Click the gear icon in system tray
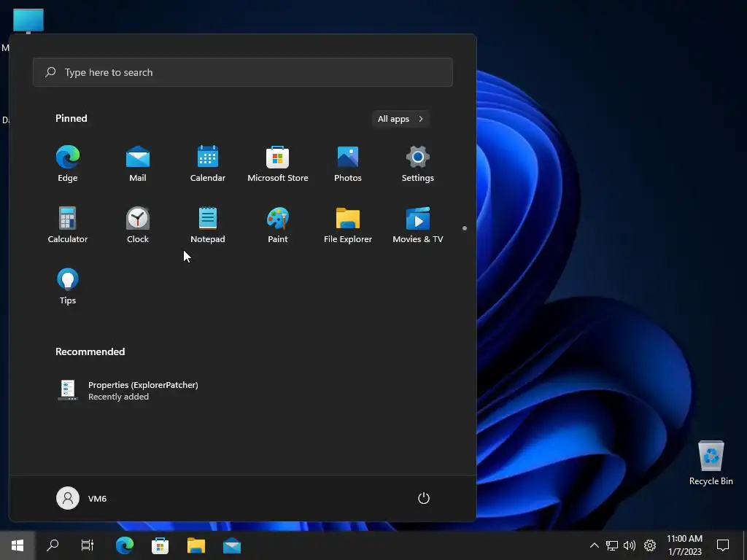Screen dimensions: 747x560 [x=650, y=545]
